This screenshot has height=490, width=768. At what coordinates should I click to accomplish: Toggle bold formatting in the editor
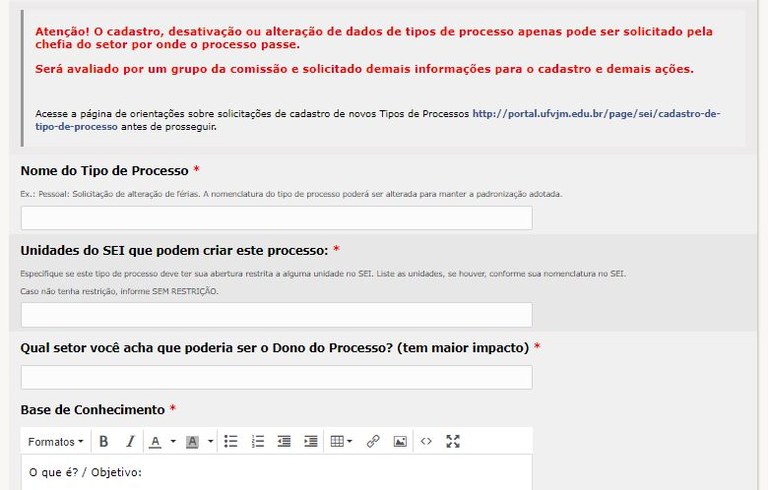103,441
